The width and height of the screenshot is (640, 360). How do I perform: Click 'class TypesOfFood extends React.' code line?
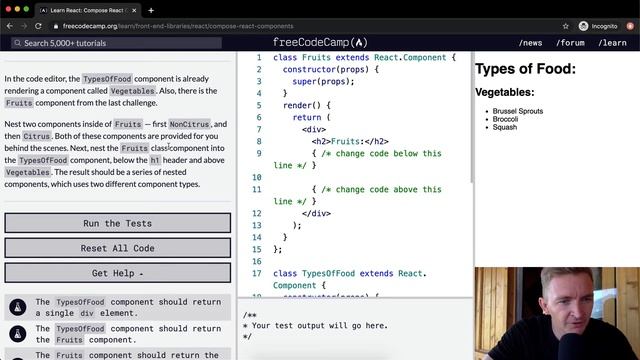pyautogui.click(x=350, y=273)
